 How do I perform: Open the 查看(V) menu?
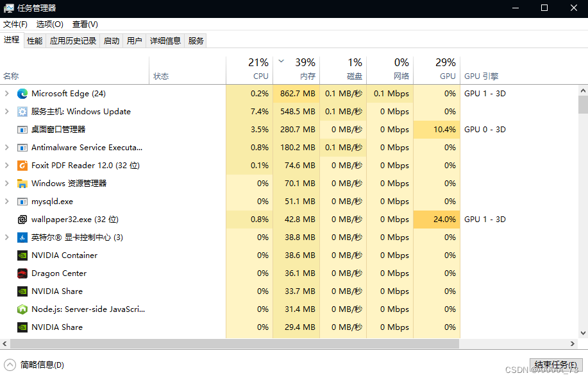click(85, 24)
